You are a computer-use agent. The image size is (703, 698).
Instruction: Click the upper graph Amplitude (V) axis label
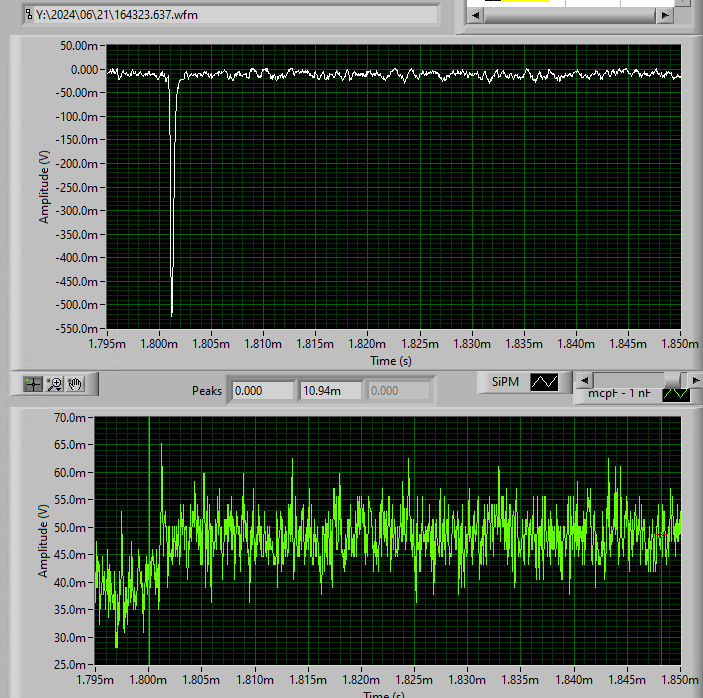point(43,187)
